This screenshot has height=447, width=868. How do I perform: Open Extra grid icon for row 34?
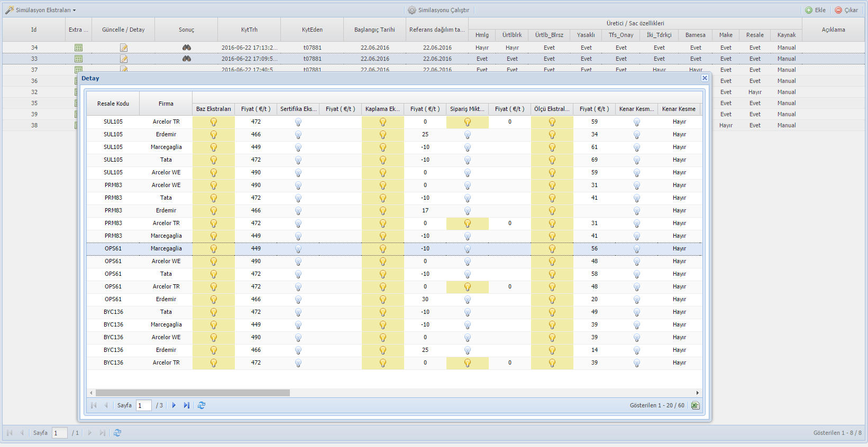pyautogui.click(x=79, y=48)
